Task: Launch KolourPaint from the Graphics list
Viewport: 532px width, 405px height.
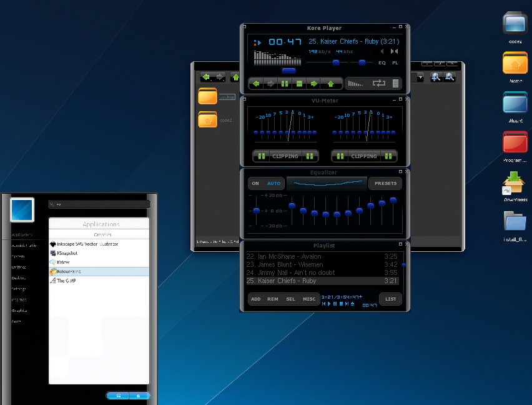Action: [99, 272]
